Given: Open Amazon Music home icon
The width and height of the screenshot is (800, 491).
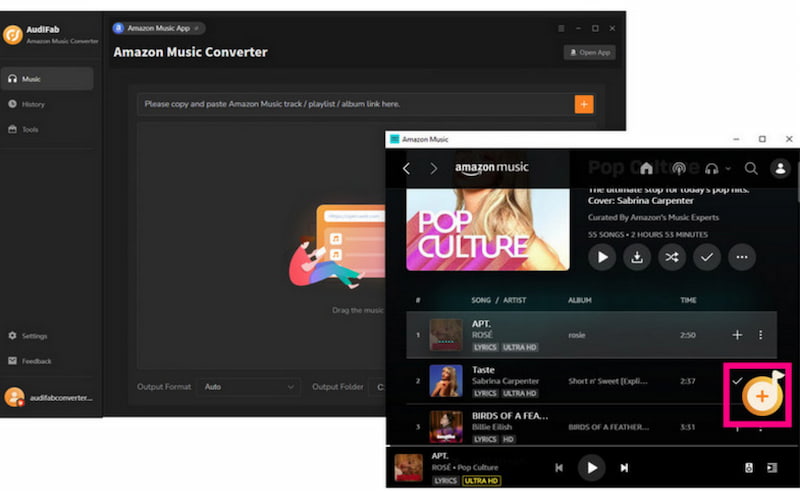Looking at the screenshot, I should (x=646, y=168).
